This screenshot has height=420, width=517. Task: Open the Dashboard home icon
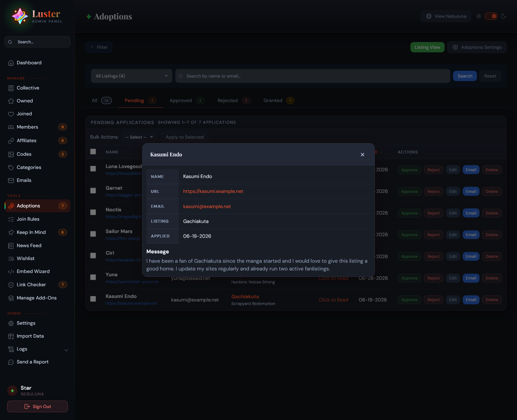(11, 63)
